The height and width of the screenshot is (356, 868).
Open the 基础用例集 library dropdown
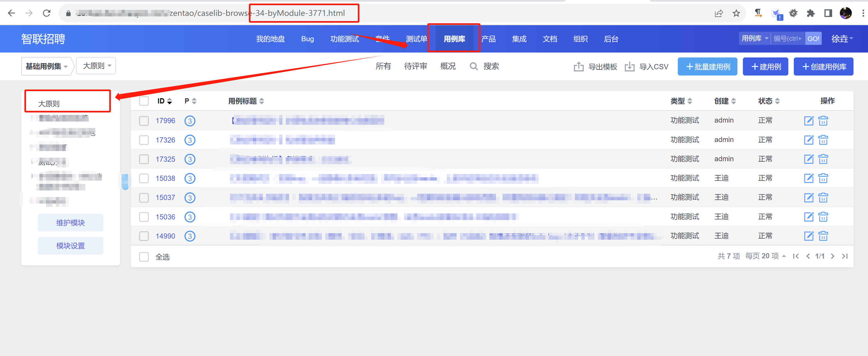click(47, 66)
